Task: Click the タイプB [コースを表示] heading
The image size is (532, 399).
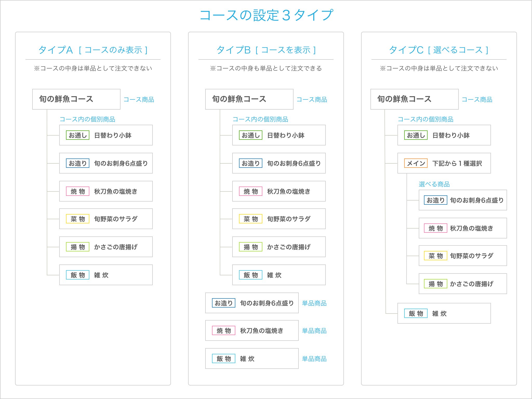Action: (266, 50)
